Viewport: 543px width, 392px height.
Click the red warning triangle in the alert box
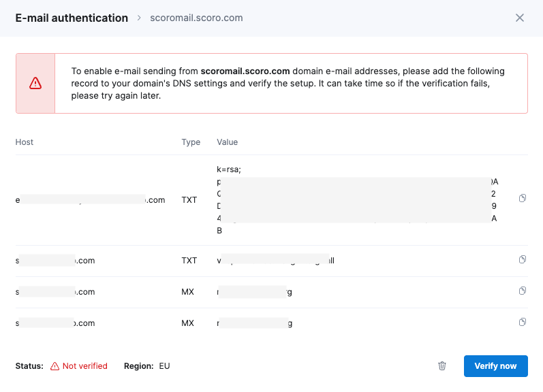[x=35, y=83]
